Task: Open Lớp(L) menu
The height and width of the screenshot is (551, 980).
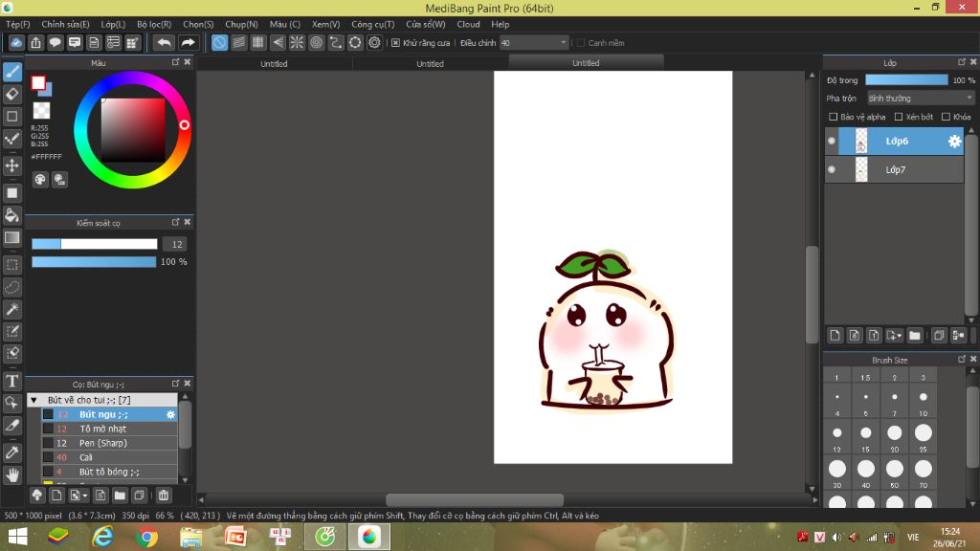Action: click(113, 24)
